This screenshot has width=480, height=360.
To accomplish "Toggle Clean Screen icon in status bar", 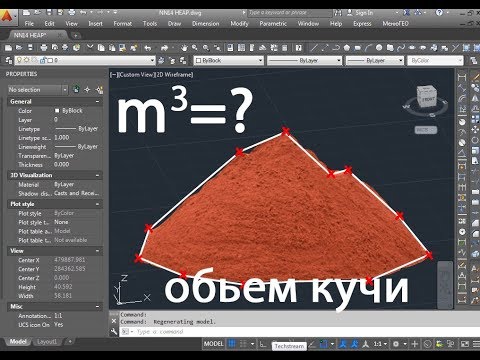I will tap(464, 344).
